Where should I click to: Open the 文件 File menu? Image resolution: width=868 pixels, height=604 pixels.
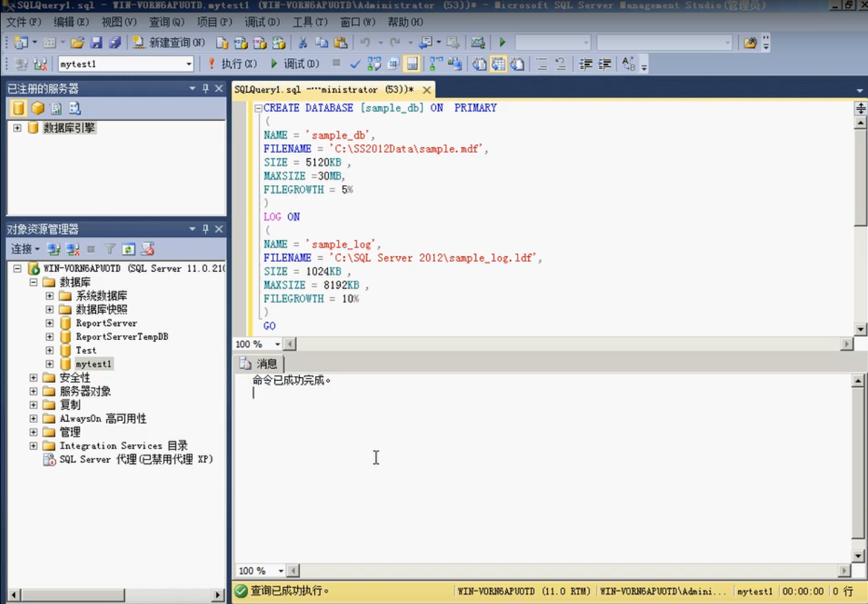(x=23, y=22)
